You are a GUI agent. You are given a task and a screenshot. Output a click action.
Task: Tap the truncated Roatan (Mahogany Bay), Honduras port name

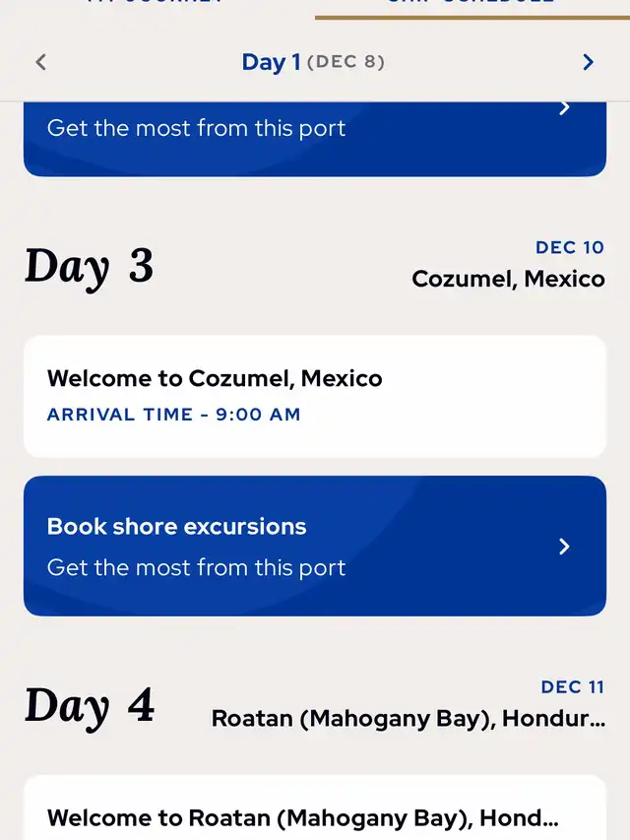pos(409,719)
